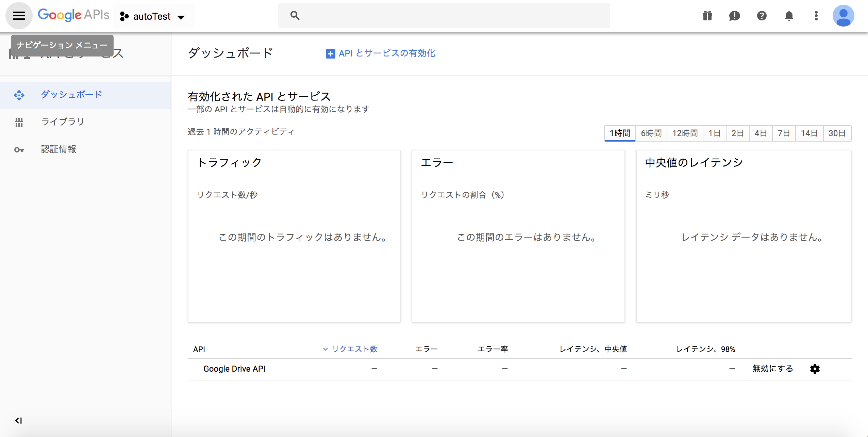
Task: Click the gift free trial icon
Action: tap(707, 16)
